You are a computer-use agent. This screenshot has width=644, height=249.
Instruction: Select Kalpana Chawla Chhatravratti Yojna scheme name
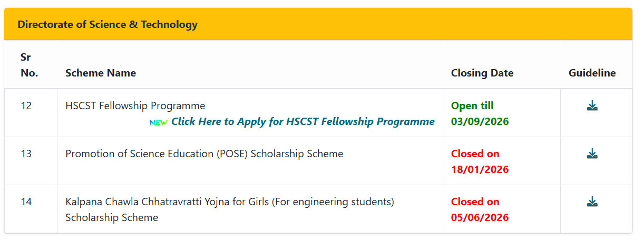230,209
